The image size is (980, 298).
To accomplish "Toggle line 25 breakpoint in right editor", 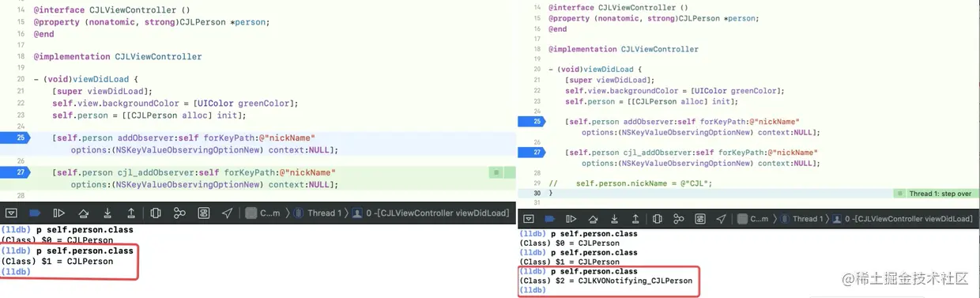I will pyautogui.click(x=531, y=122).
